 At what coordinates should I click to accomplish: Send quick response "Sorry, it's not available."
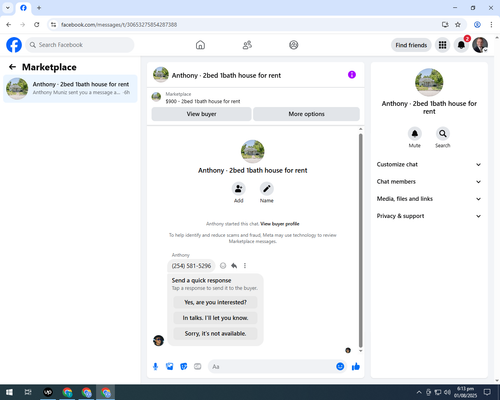pos(215,334)
